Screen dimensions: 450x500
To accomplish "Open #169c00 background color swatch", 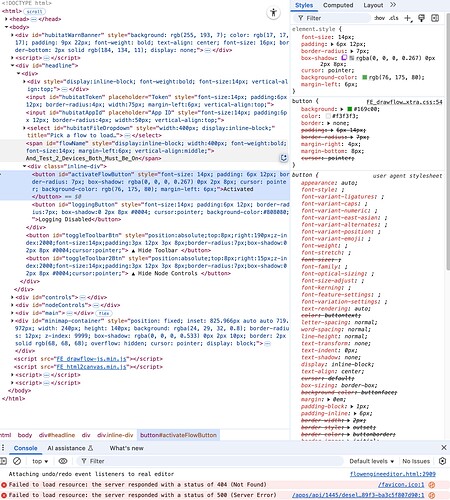I will pyautogui.click(x=349, y=109).
